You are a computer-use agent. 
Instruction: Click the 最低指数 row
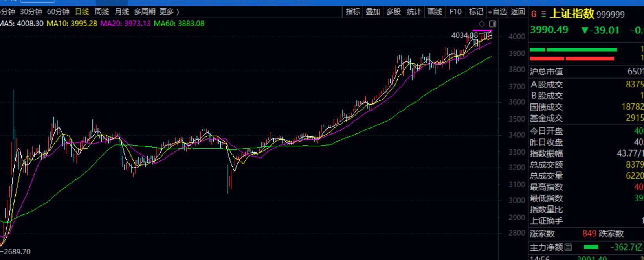(x=587, y=198)
